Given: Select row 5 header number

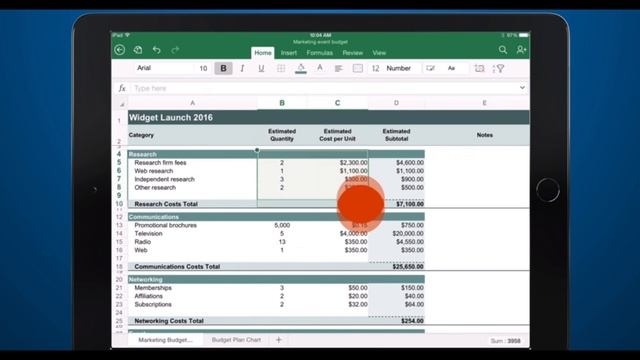Looking at the screenshot, I should pos(119,162).
